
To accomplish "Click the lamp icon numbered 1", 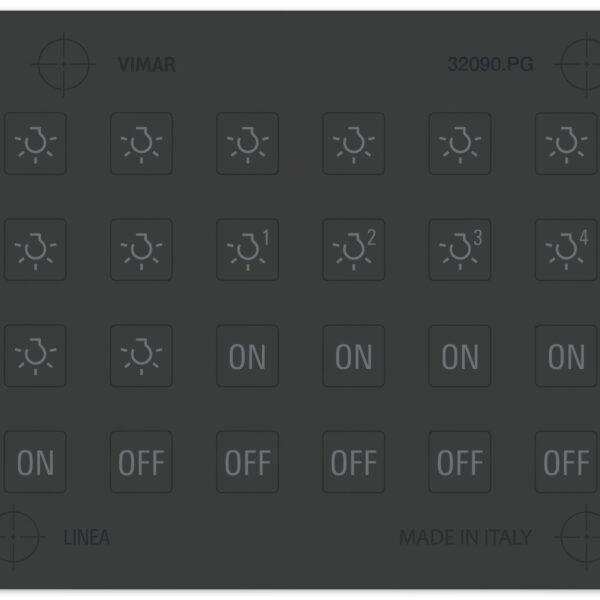I will coord(248,250).
